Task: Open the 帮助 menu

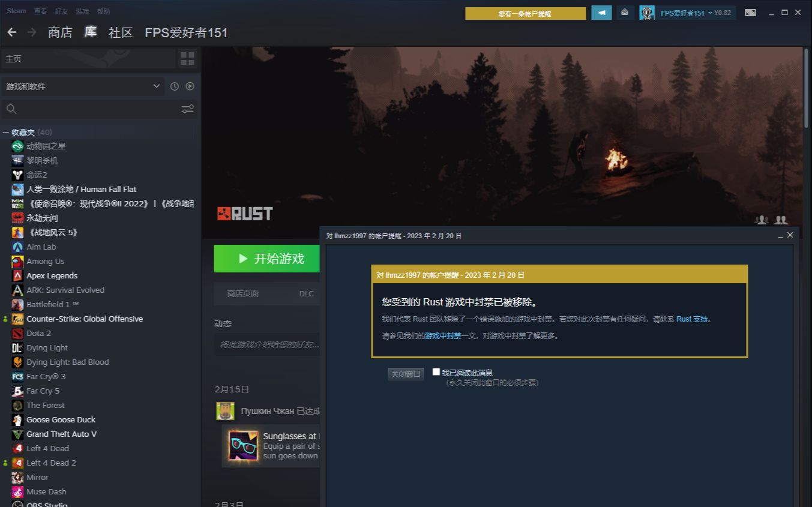Action: pyautogui.click(x=103, y=11)
